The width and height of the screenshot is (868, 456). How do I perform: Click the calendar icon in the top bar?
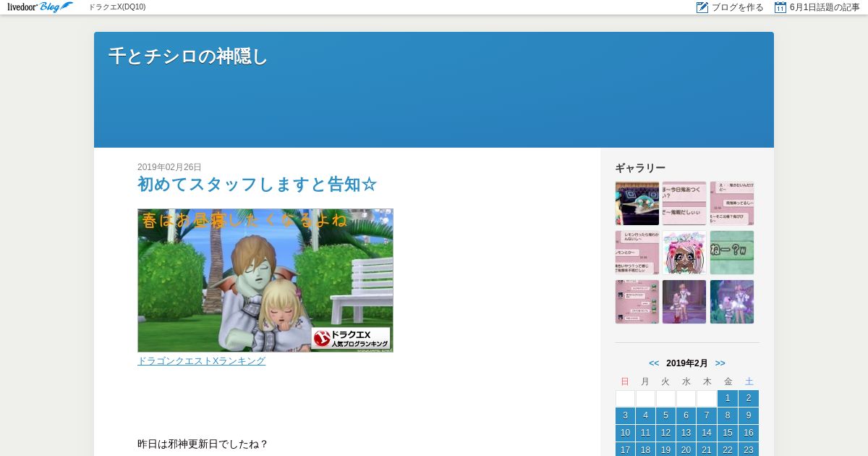[x=780, y=7]
